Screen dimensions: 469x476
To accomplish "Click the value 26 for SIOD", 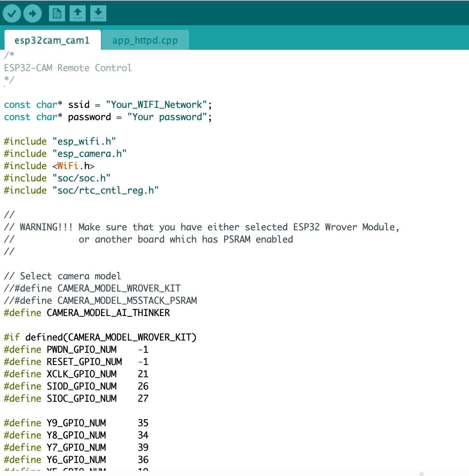I will 143,386.
